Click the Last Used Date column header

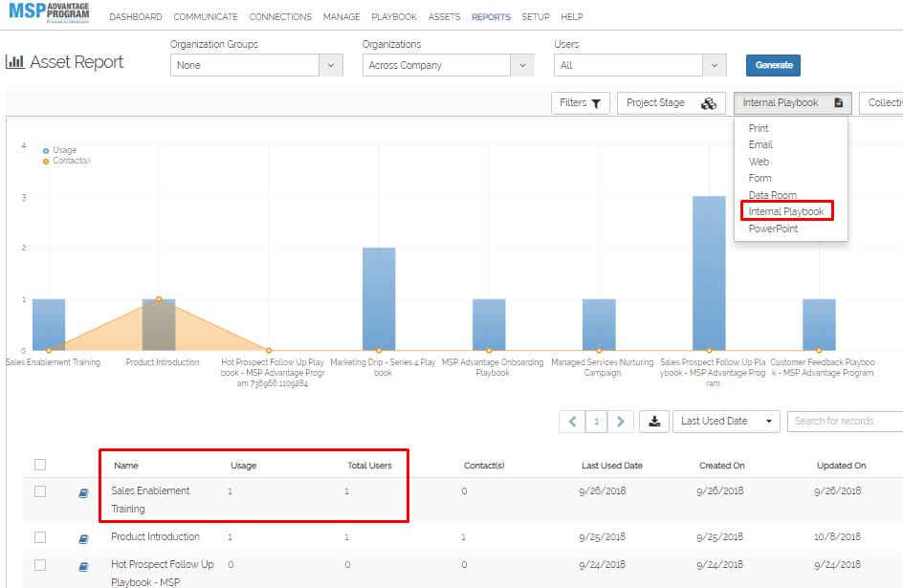(x=611, y=466)
